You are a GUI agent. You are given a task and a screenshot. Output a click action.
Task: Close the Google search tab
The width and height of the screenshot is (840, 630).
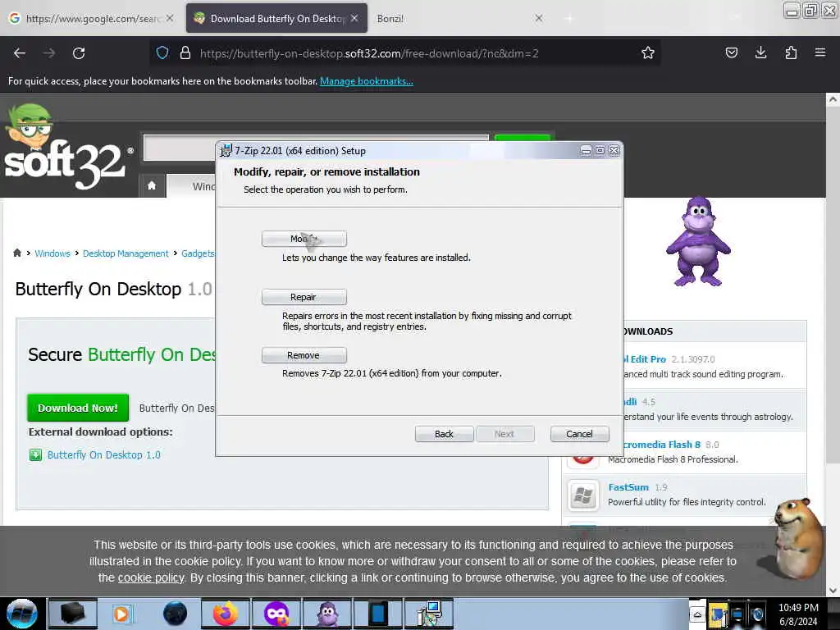pyautogui.click(x=169, y=18)
